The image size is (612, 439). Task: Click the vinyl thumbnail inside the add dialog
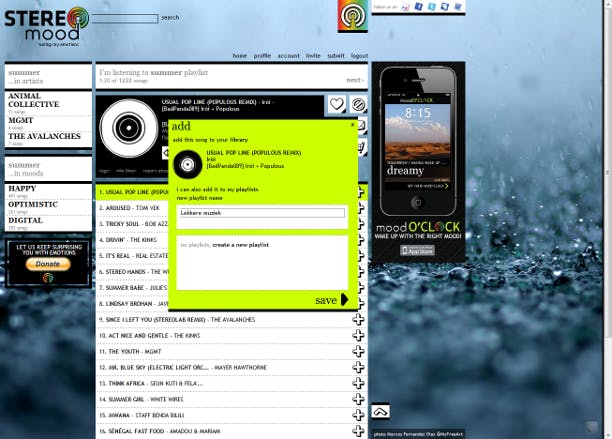click(x=187, y=164)
